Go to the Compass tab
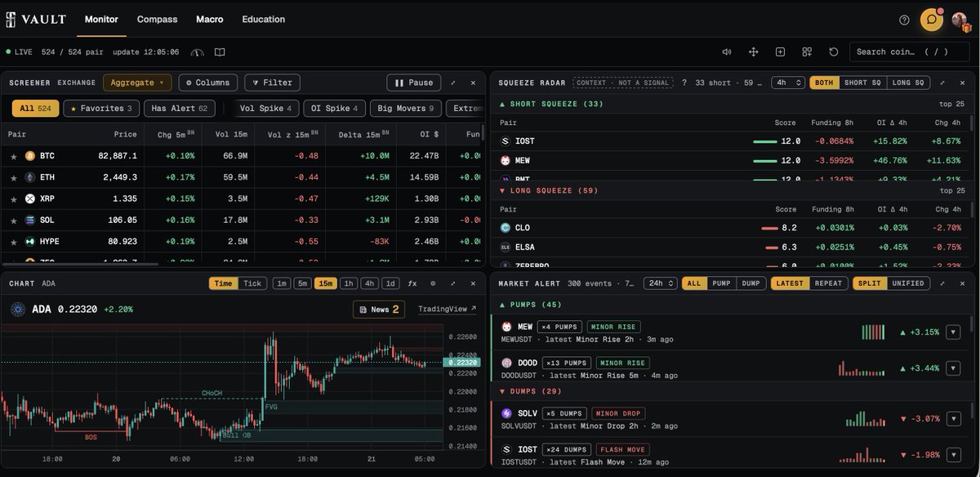The height and width of the screenshot is (477, 980). tap(157, 19)
